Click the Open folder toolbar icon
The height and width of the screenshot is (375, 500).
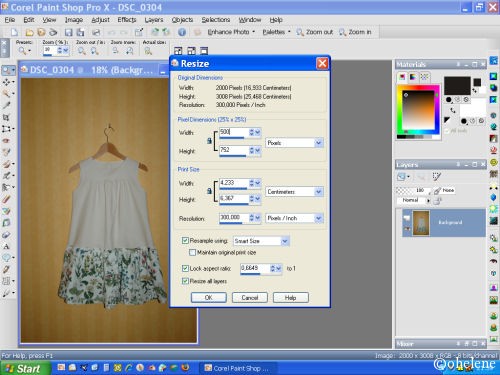coord(29,32)
